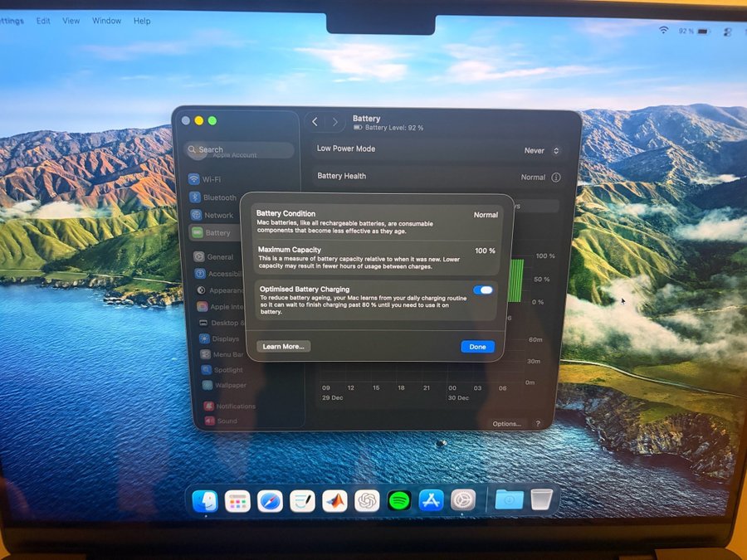Launch Safari from the Dock
Viewport: 747px width, 560px height.
(x=270, y=501)
